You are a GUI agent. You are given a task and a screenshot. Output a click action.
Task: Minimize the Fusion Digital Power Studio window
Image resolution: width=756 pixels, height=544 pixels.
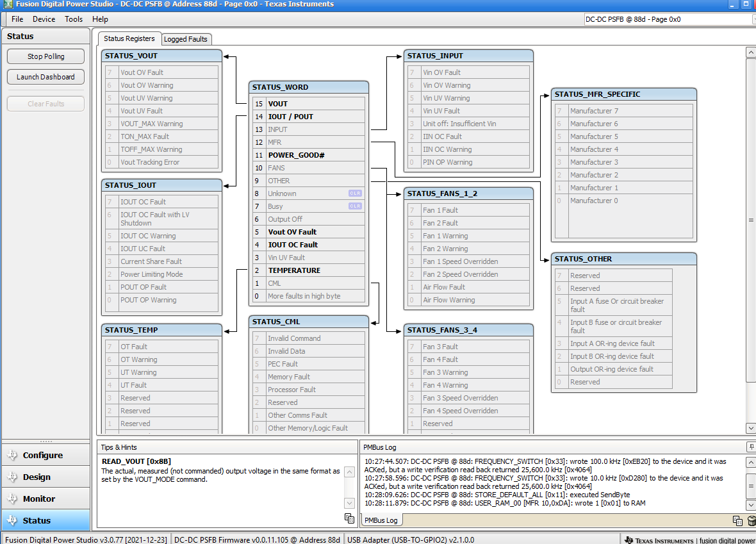pyautogui.click(x=732, y=5)
